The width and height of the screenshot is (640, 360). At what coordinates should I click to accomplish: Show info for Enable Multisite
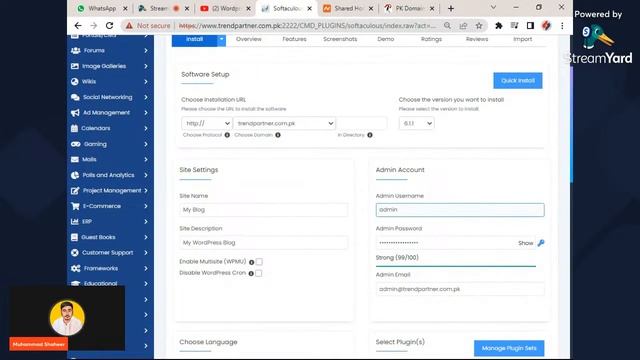pyautogui.click(x=251, y=262)
